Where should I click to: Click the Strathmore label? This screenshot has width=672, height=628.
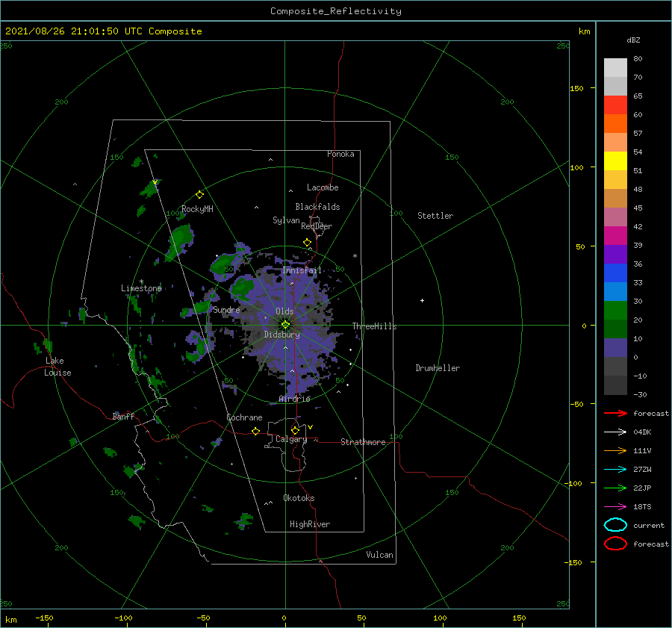tap(363, 442)
